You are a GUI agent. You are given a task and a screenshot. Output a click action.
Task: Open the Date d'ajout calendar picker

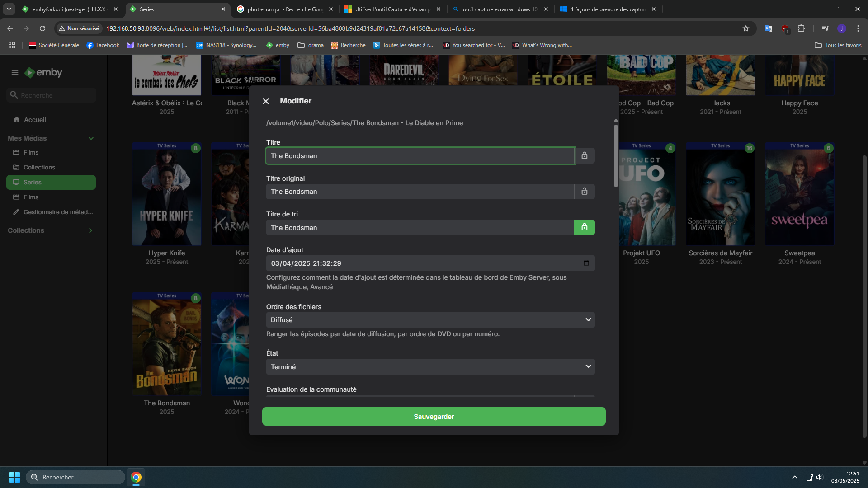tap(586, 263)
